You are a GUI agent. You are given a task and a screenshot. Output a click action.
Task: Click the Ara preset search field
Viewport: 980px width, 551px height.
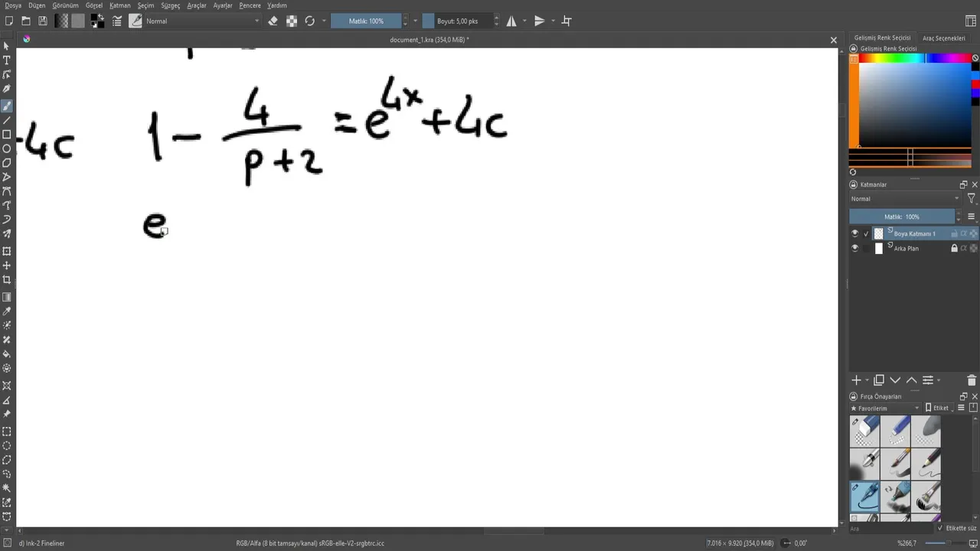pyautogui.click(x=891, y=528)
